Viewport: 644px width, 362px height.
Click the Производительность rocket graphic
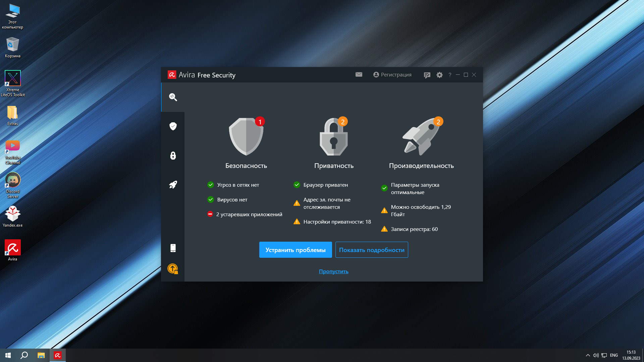(422, 137)
